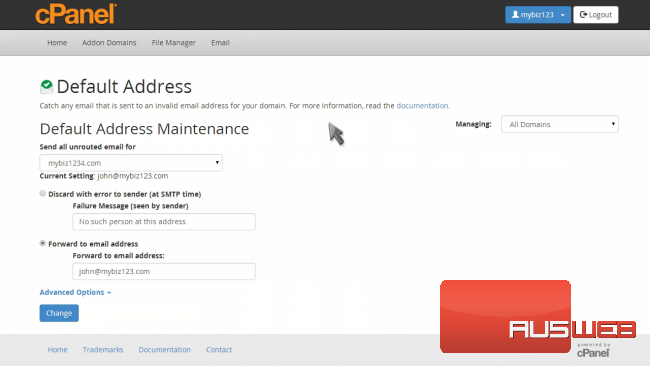Open the mybiz1234.com domain dropdown
Image resolution: width=650 pixels, height=366 pixels.
coord(131,163)
